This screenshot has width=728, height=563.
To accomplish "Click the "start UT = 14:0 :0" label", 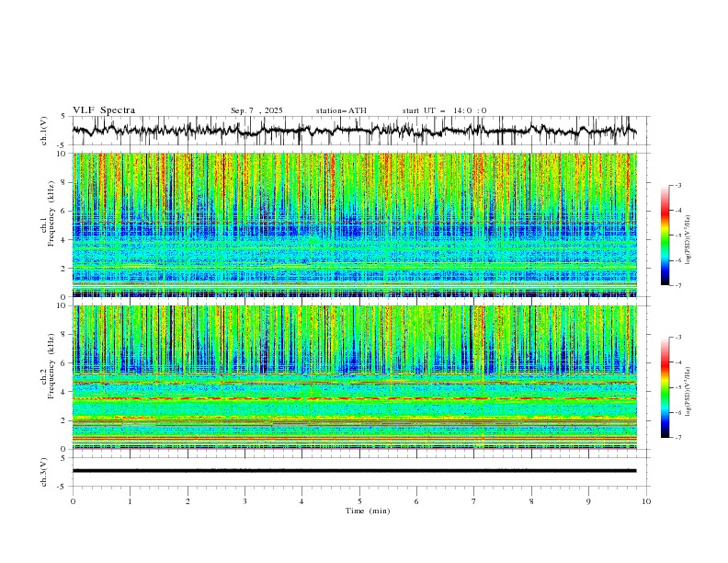I will 444,110.
